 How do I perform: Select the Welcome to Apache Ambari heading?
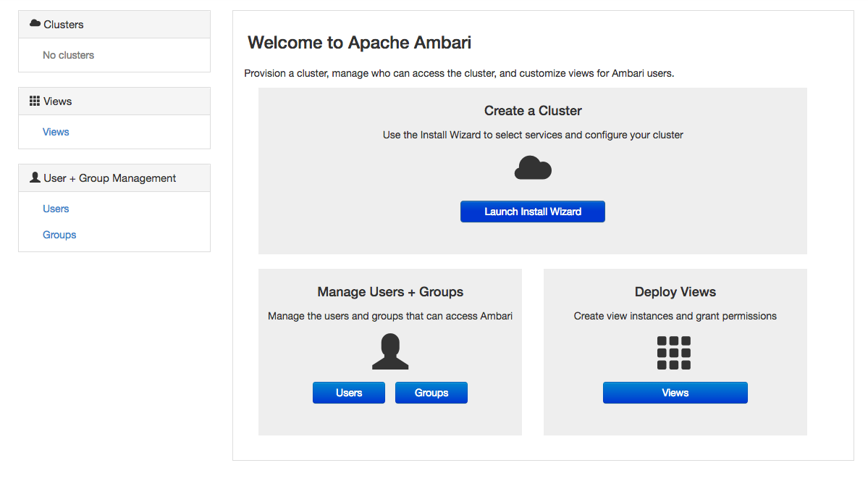[x=359, y=43]
